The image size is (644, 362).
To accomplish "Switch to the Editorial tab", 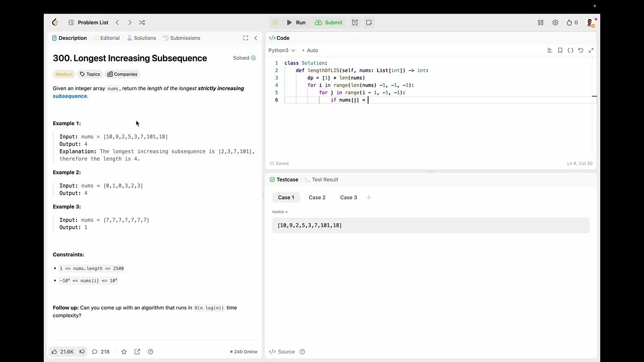I will 107,38.
